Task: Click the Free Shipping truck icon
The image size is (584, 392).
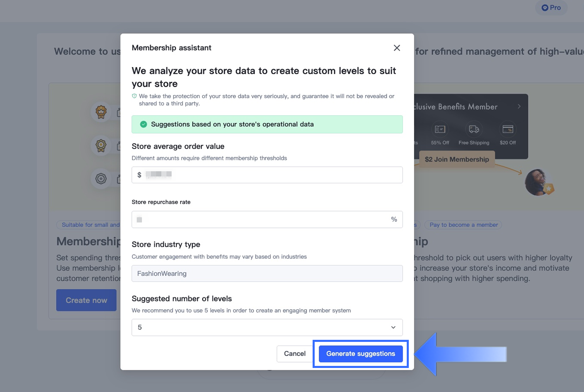Action: pos(474,129)
